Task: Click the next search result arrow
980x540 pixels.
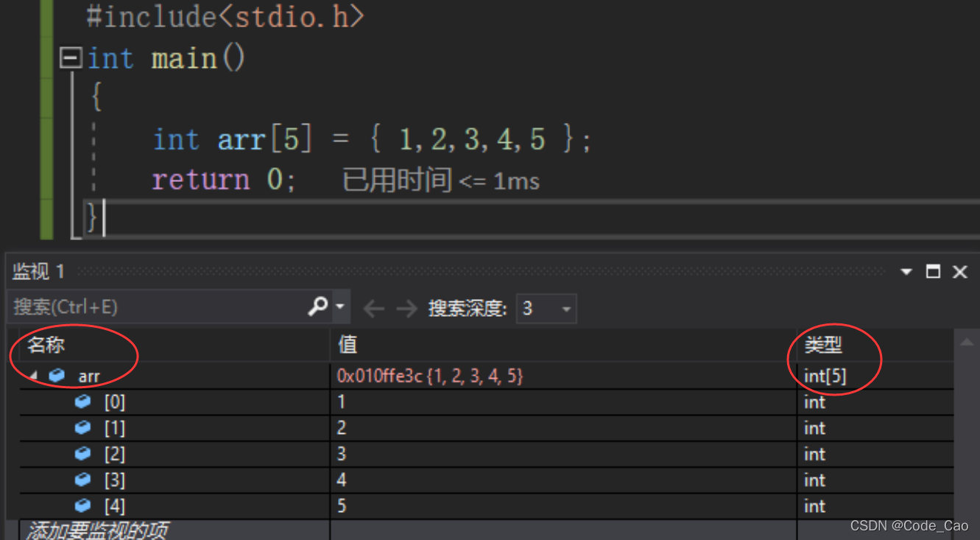Action: point(406,308)
